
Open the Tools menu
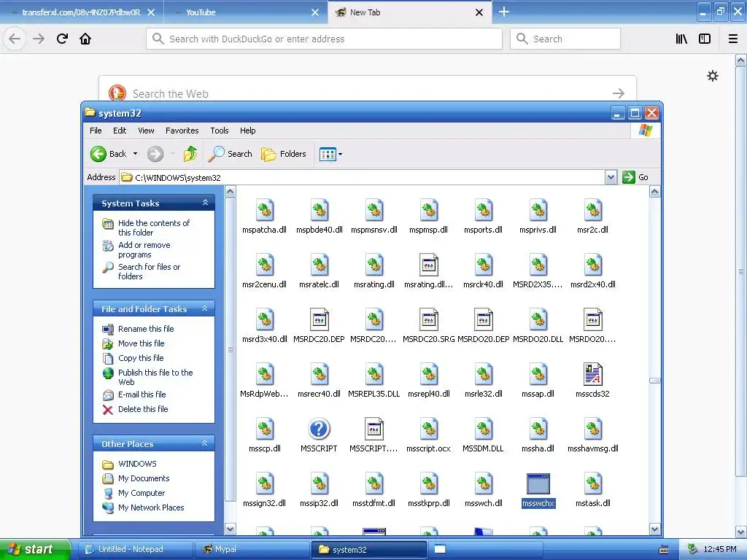(220, 131)
